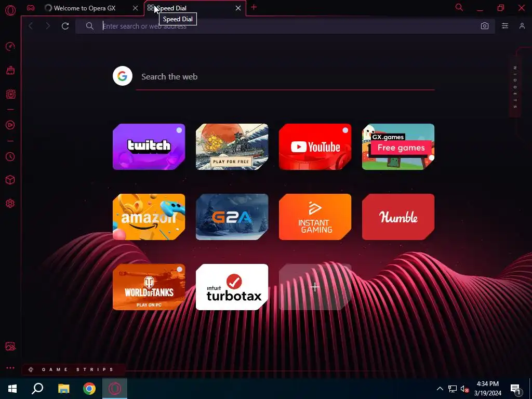Open Settings gear icon in sidebar
532x399 pixels.
[10, 204]
